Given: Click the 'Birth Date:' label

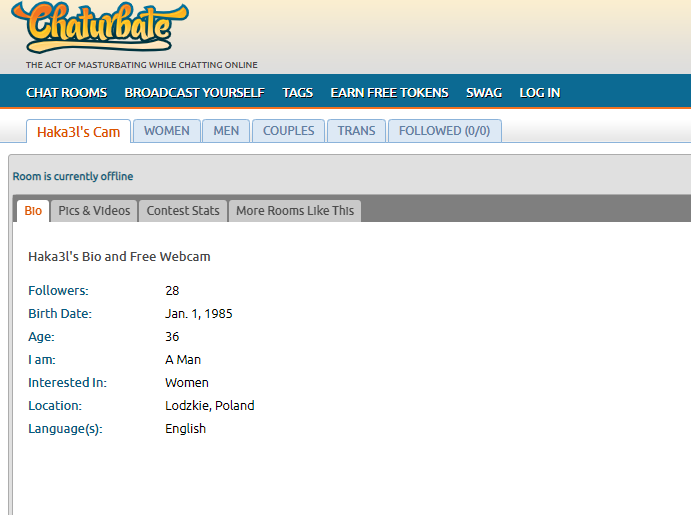Looking at the screenshot, I should point(60,314).
